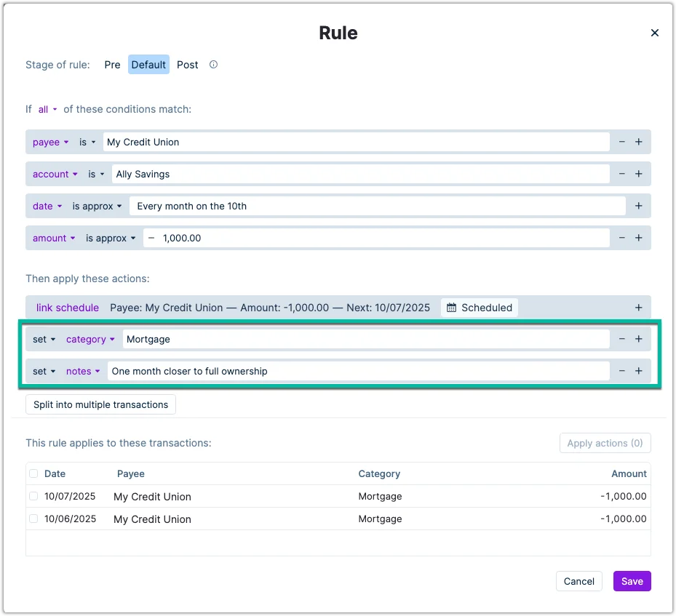Open the category dropdown in the set action
This screenshot has height=616, width=676.
(x=90, y=339)
